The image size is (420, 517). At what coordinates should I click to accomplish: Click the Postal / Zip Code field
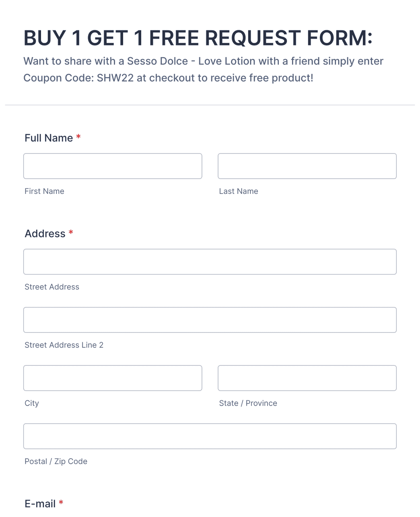210,436
